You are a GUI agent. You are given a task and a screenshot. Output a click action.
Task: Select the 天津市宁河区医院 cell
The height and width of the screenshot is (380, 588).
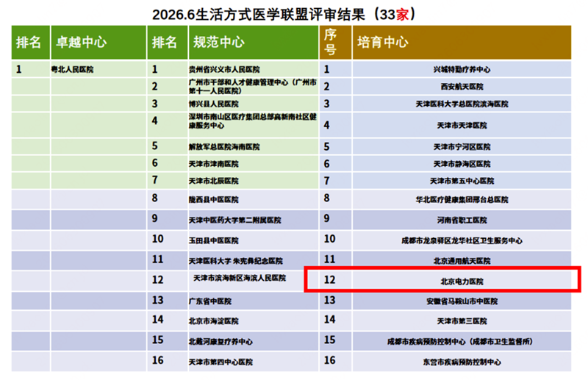(462, 147)
